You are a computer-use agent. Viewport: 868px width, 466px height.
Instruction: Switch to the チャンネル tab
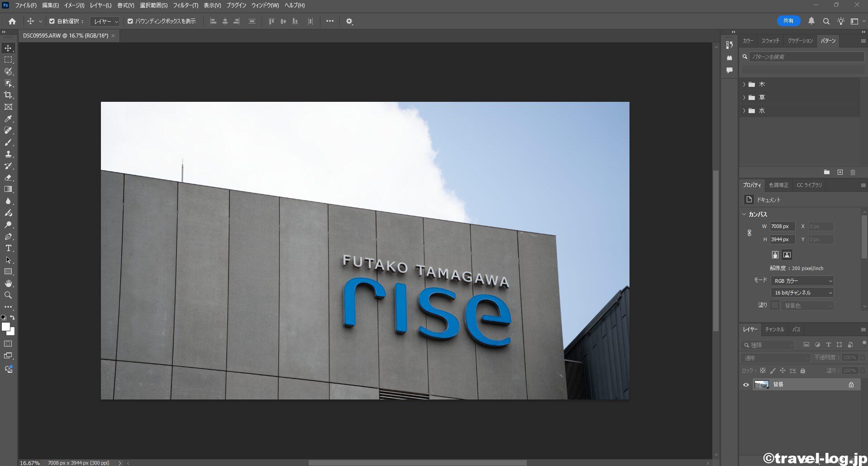click(774, 329)
